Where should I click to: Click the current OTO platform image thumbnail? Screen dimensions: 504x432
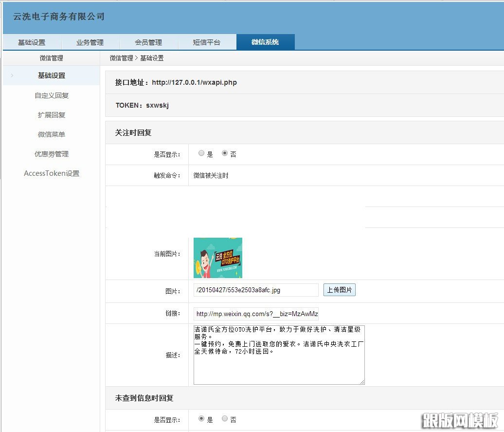point(217,258)
